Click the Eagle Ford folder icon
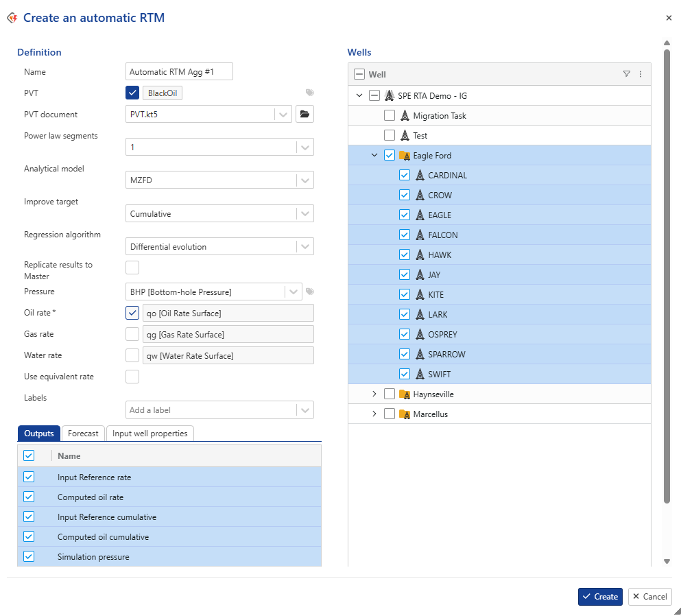Screen dimensions: 681x616 405,156
